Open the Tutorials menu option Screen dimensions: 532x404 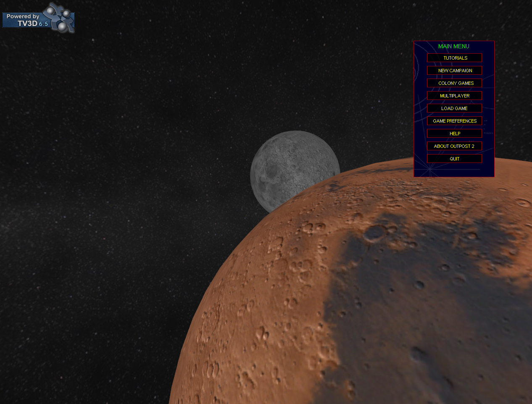coord(454,58)
